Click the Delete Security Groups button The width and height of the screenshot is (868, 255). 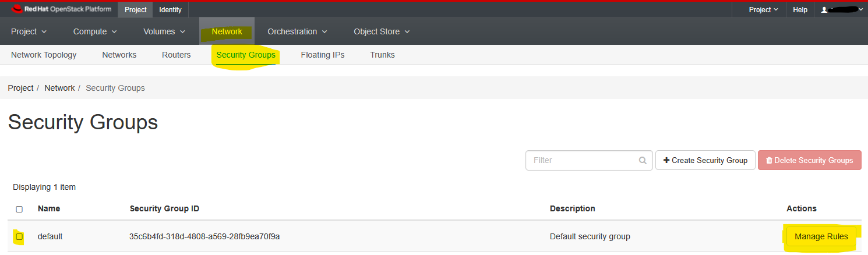pyautogui.click(x=810, y=160)
